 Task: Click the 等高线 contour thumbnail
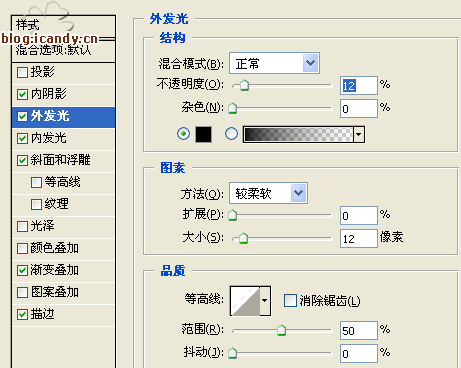click(245, 301)
